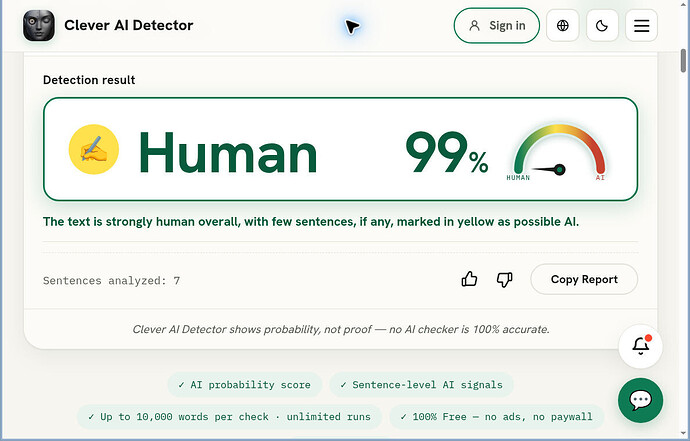This screenshot has height=441, width=690.
Task: Open the Clever AI Detector home title
Action: point(128,26)
